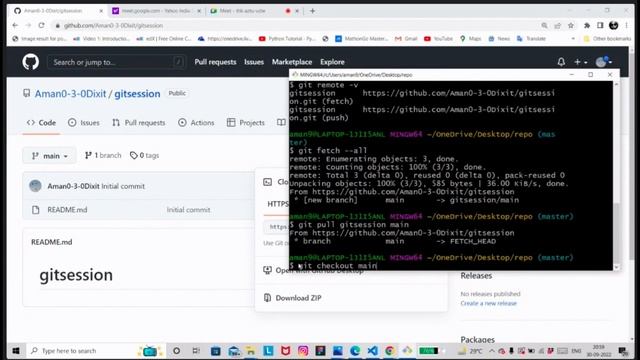The height and width of the screenshot is (360, 640).
Task: Click Download ZIP option
Action: tap(298, 298)
